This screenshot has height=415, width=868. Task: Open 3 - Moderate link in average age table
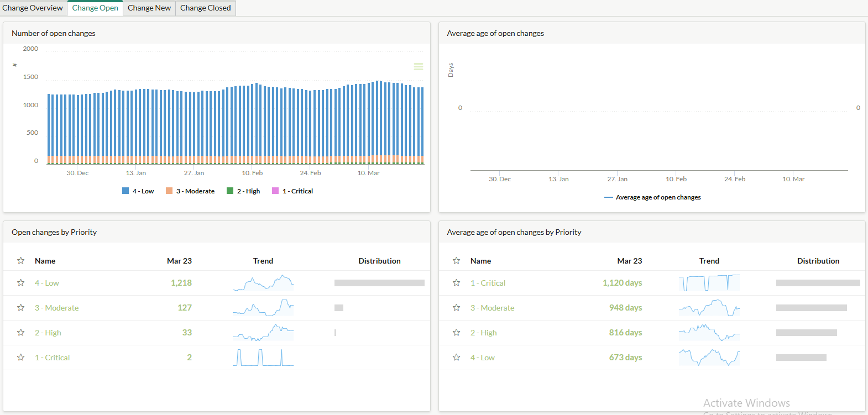tap(492, 308)
